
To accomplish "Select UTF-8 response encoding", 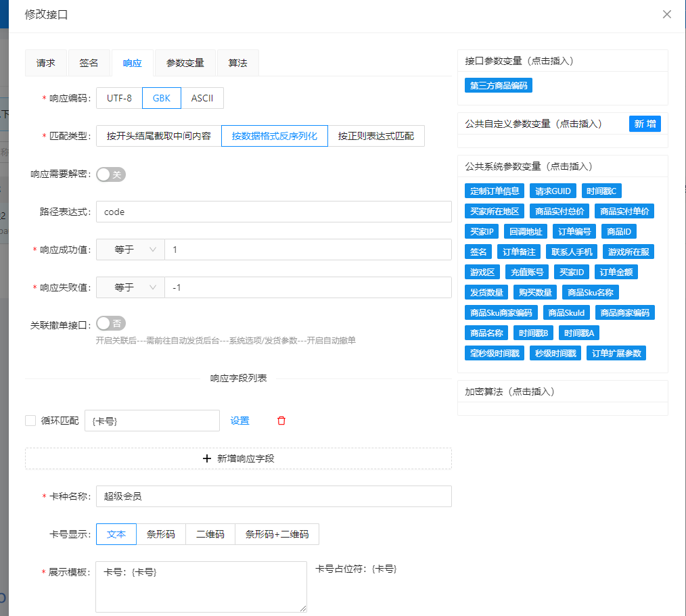I will click(x=119, y=98).
